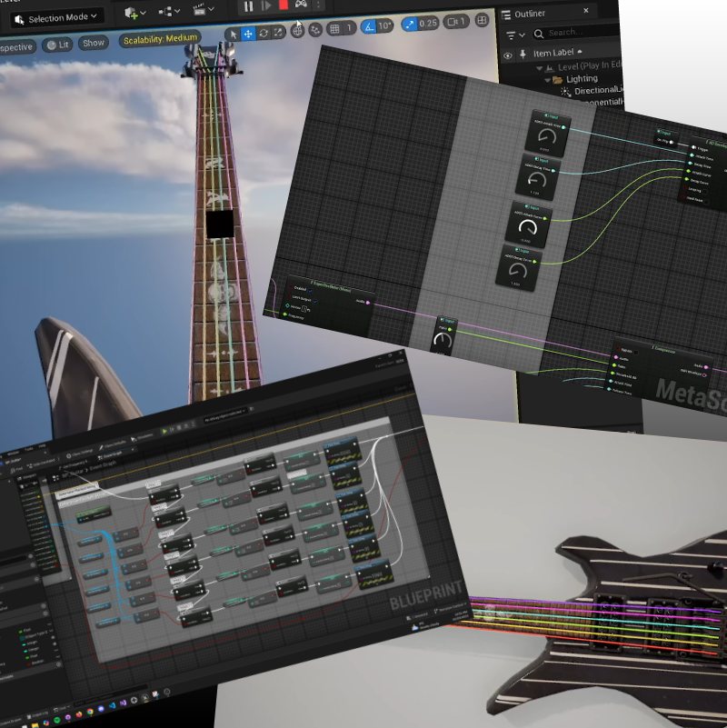Viewport: 727px width, 728px height.
Task: Pause the play-in-editor simulation
Action: [x=249, y=6]
